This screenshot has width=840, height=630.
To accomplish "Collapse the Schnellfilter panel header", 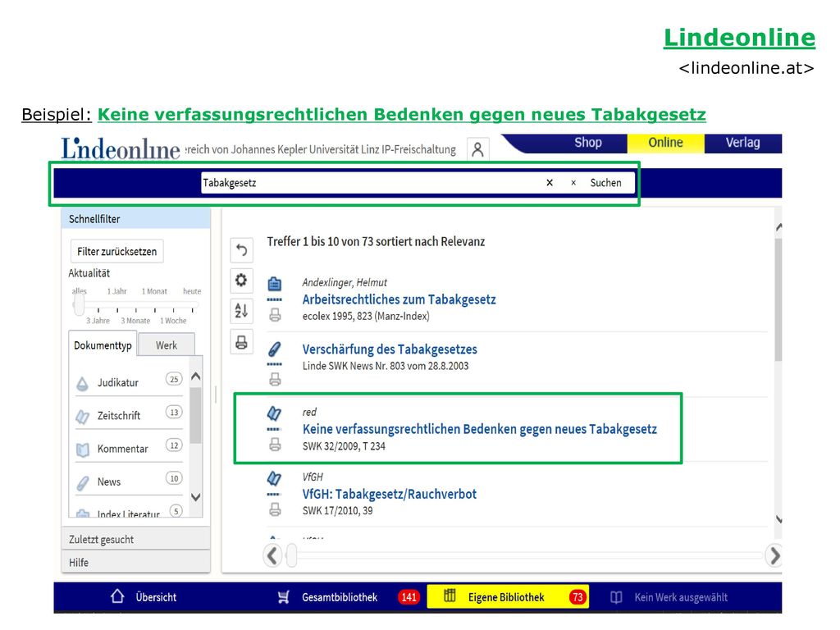I will (x=136, y=218).
